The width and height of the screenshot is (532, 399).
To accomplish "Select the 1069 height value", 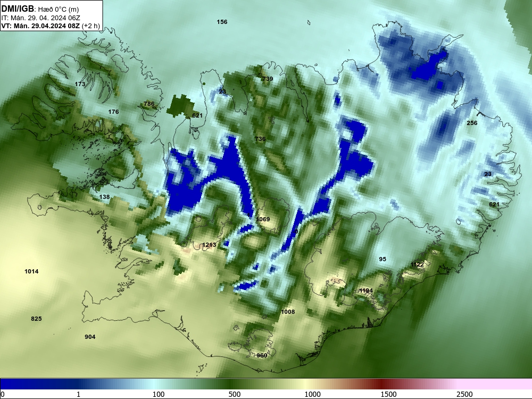I will point(263,219).
